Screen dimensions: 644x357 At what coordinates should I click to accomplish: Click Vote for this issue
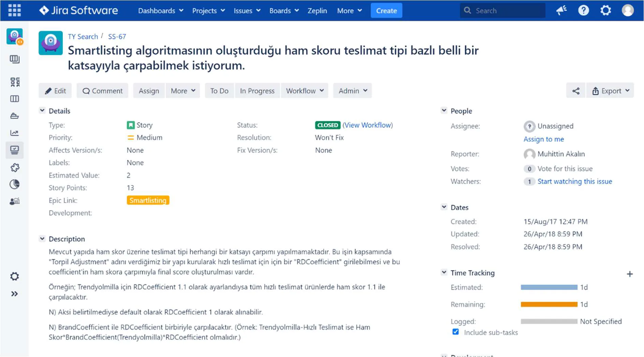coord(565,169)
